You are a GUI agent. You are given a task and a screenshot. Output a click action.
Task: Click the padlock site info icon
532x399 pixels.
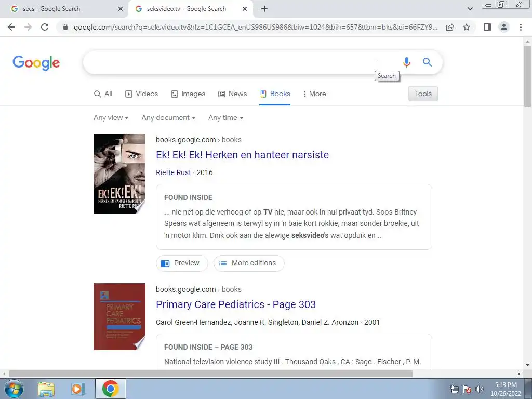[65, 27]
